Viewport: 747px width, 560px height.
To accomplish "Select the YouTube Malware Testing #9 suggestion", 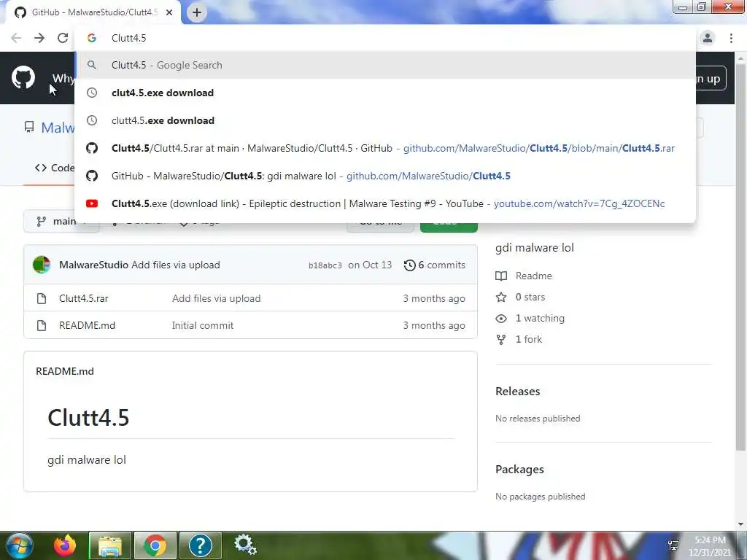I will click(x=385, y=203).
